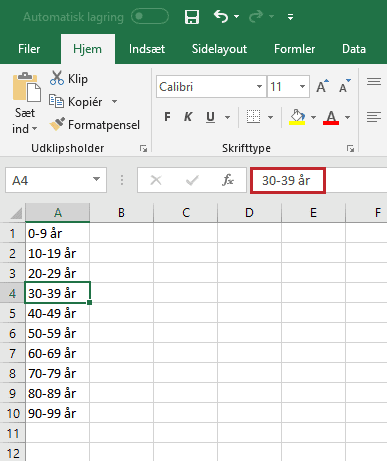
Task: Undo the last action
Action: point(221,16)
